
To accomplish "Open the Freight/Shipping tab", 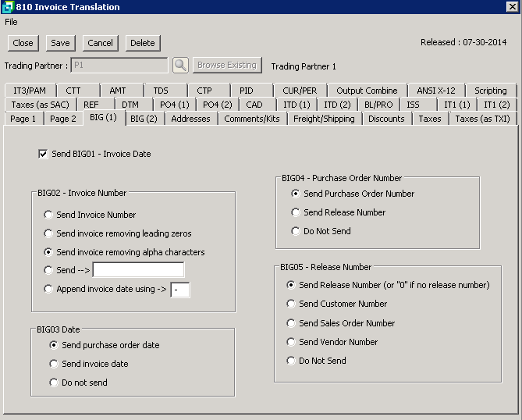I will 324,119.
